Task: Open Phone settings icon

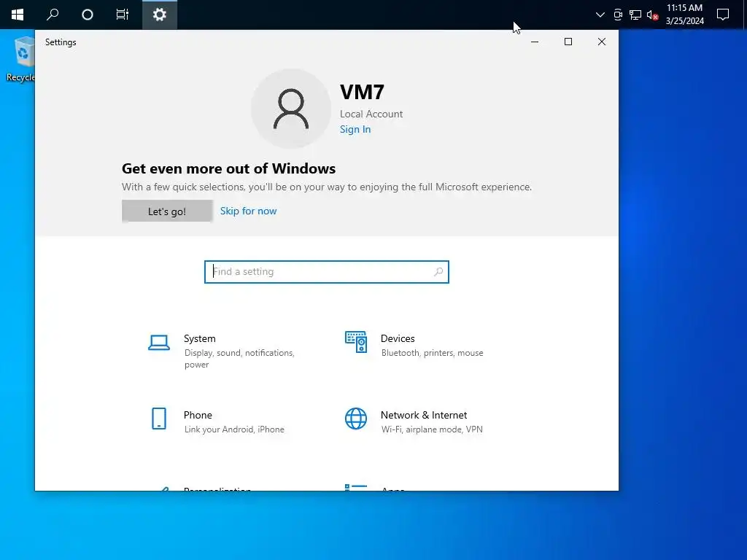Action: pyautogui.click(x=159, y=419)
